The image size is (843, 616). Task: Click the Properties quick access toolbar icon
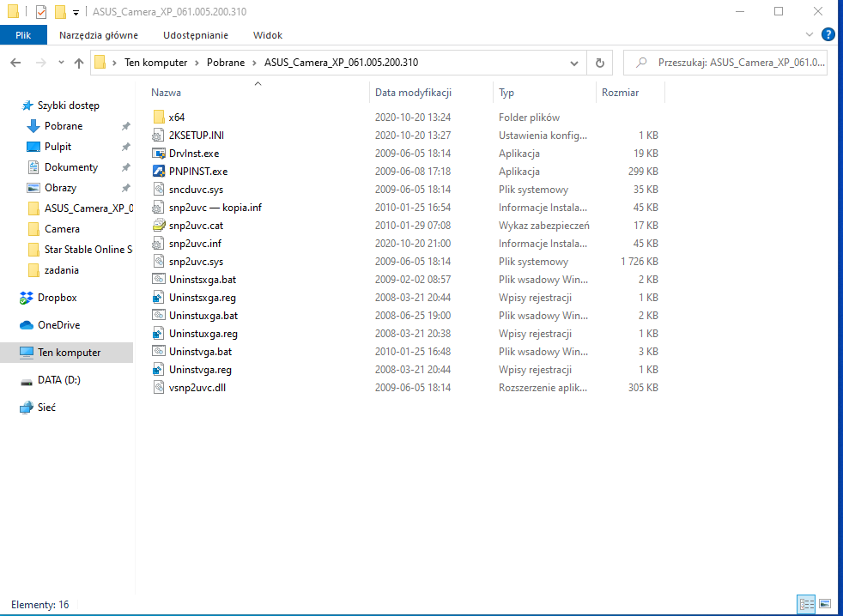[x=41, y=12]
